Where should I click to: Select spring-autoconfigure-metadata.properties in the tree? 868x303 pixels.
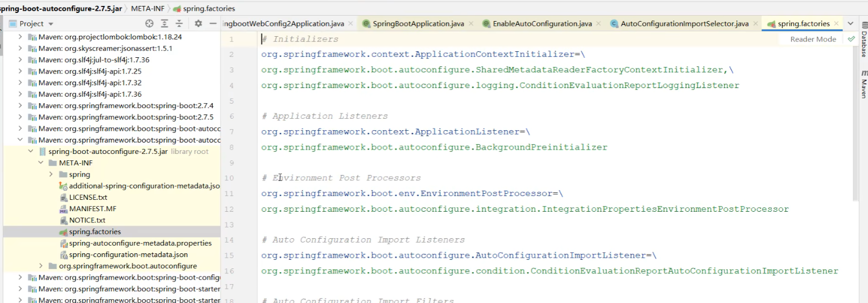(x=140, y=243)
